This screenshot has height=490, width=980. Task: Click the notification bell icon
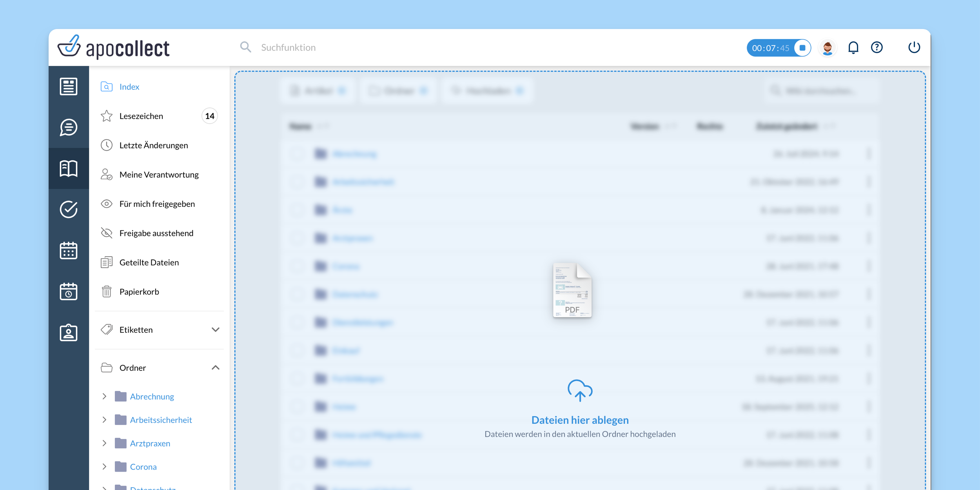pyautogui.click(x=853, y=47)
